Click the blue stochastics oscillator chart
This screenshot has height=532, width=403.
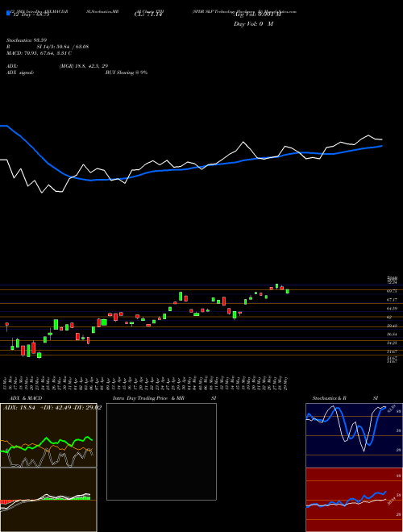click(354, 435)
